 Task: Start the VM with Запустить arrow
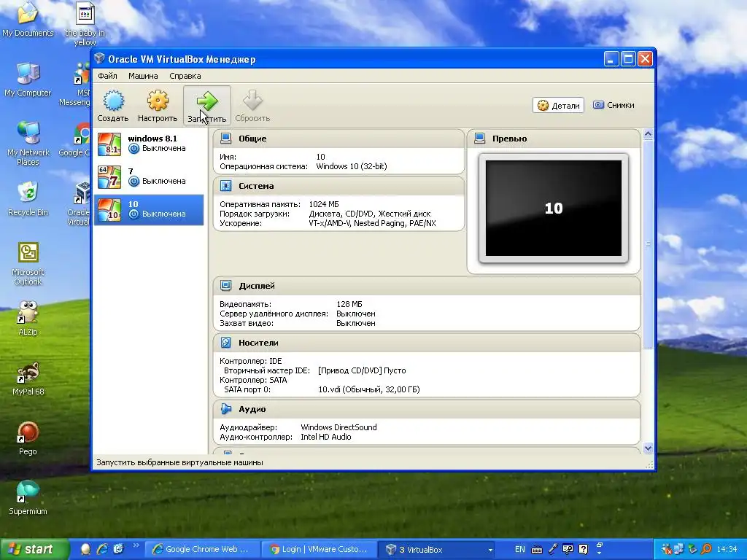(x=206, y=105)
